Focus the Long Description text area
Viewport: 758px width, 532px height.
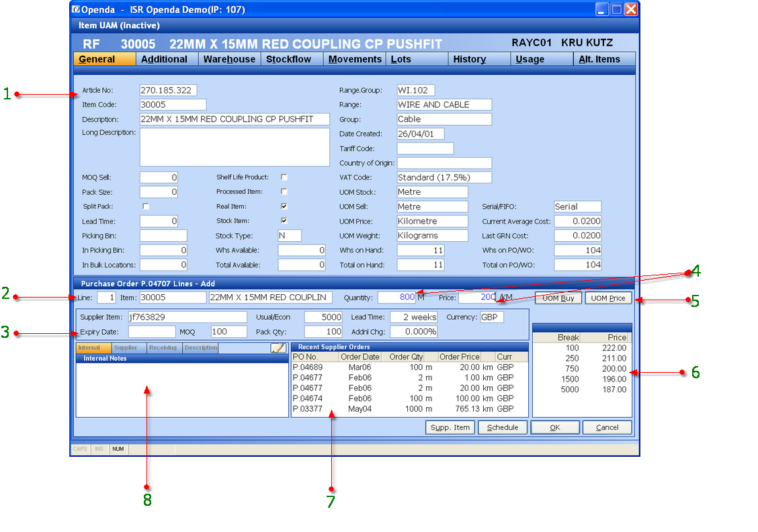pos(235,147)
